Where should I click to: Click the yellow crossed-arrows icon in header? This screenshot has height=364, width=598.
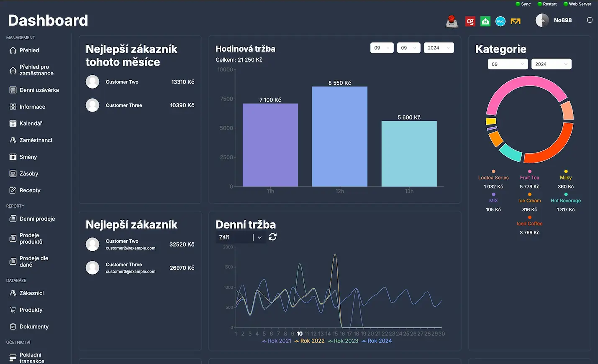click(x=515, y=21)
